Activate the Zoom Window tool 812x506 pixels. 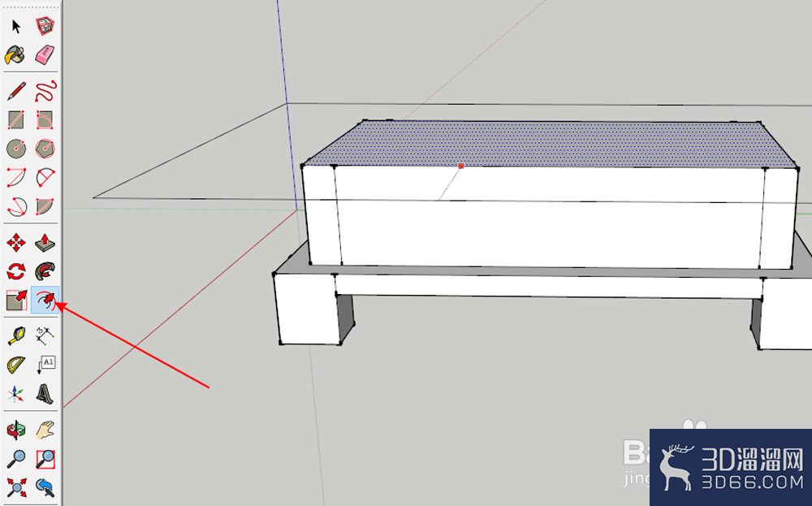click(45, 459)
